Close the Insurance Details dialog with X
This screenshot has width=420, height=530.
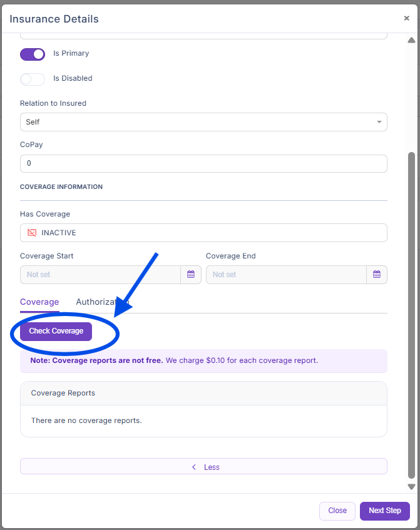tap(406, 19)
